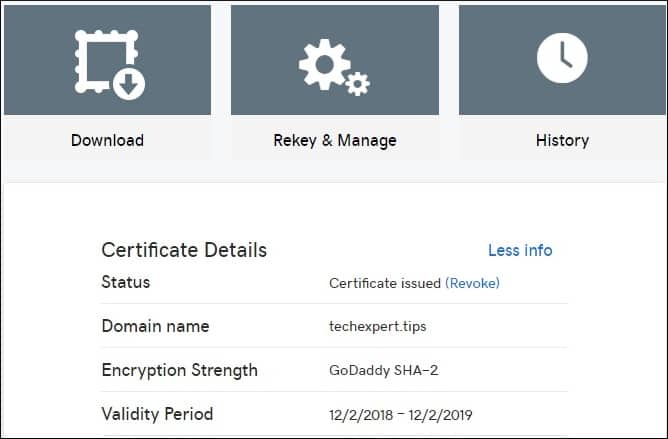Click the Encryption Strength label
This screenshot has width=668, height=439.
pyautogui.click(x=179, y=370)
